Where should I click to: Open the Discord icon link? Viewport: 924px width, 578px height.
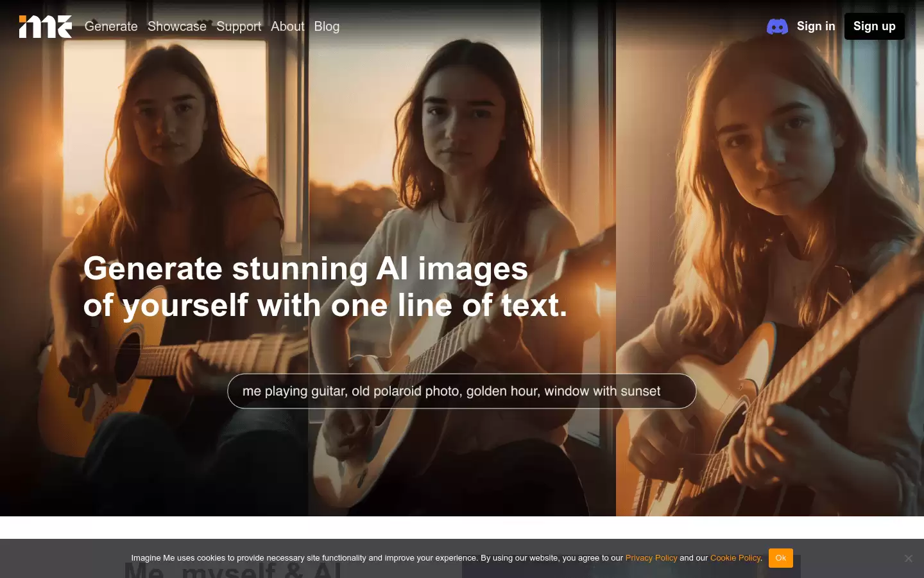click(x=777, y=26)
